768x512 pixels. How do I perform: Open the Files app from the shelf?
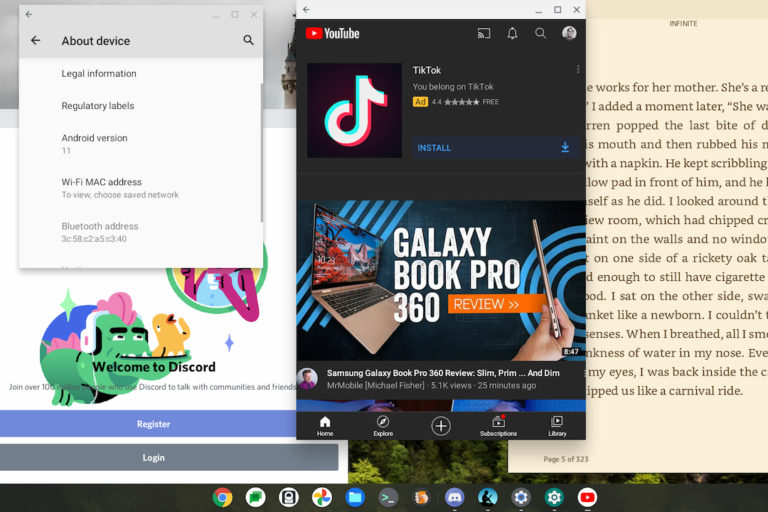point(355,497)
